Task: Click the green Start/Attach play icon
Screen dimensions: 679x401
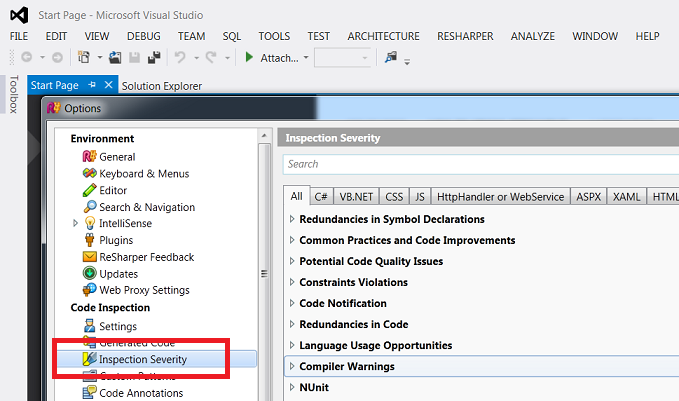Action: click(249, 57)
